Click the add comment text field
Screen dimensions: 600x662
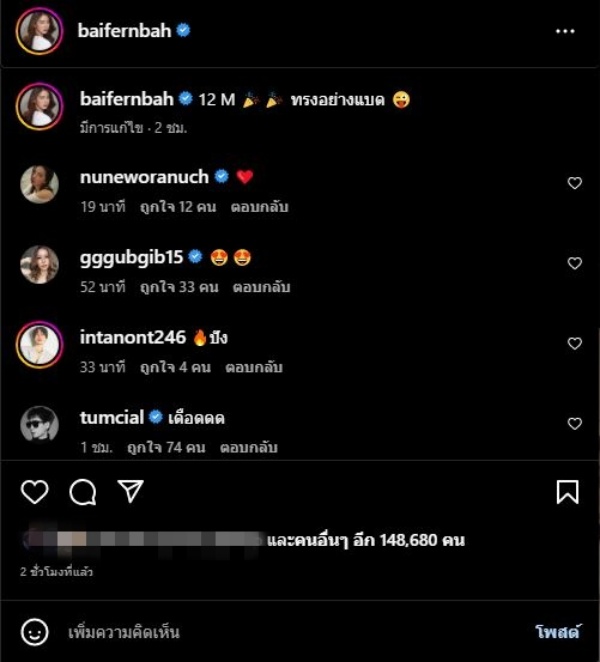tap(280, 632)
